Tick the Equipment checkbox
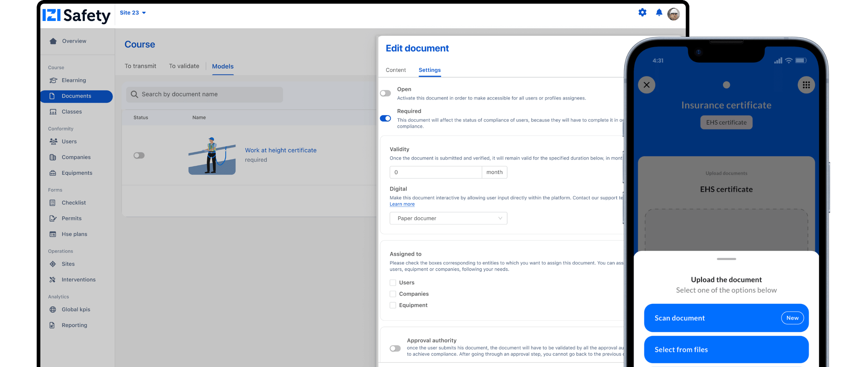This screenshot has width=868, height=367. pyautogui.click(x=393, y=305)
